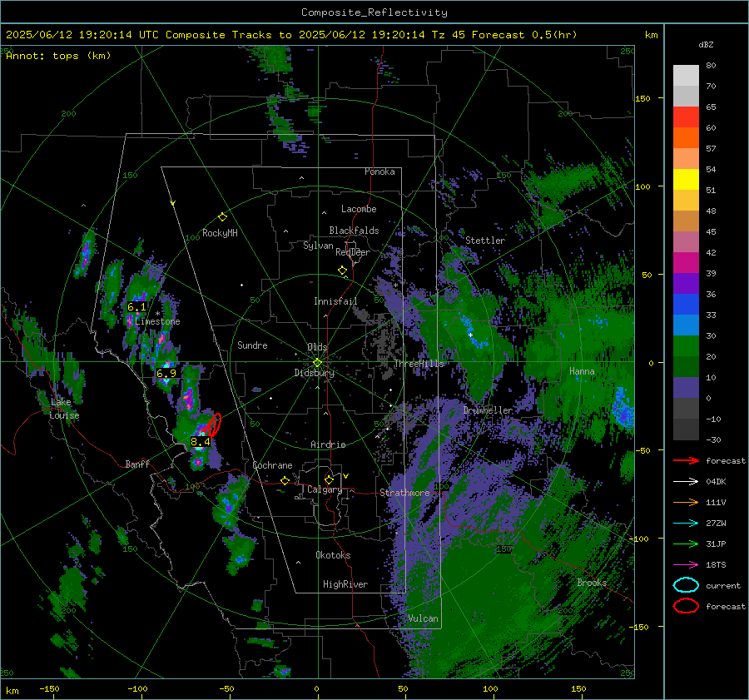Click the Hanna city label
The height and width of the screenshot is (700, 749).
coord(582,371)
